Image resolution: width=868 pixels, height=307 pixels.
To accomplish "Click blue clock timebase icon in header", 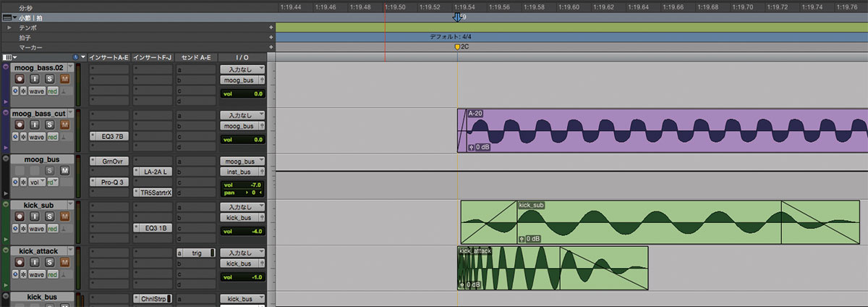I will [x=75, y=56].
